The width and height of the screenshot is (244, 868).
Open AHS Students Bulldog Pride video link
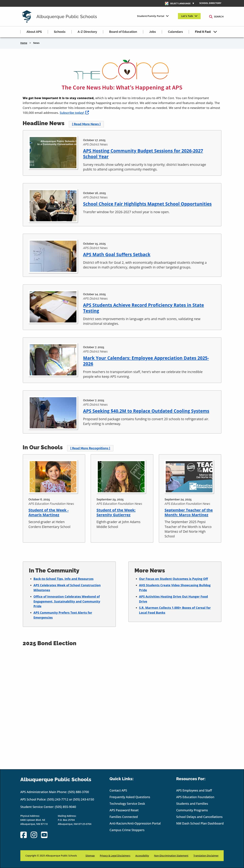coord(175,588)
